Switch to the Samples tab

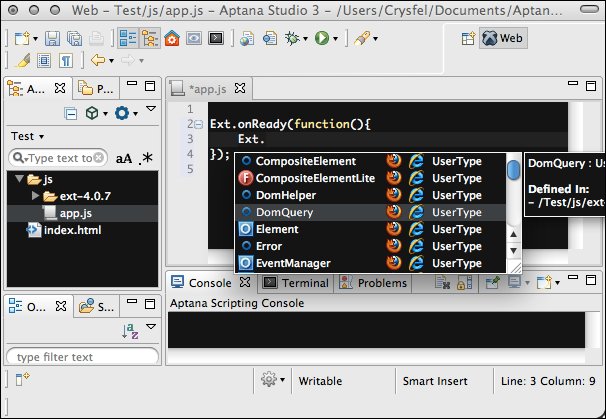[x=97, y=307]
